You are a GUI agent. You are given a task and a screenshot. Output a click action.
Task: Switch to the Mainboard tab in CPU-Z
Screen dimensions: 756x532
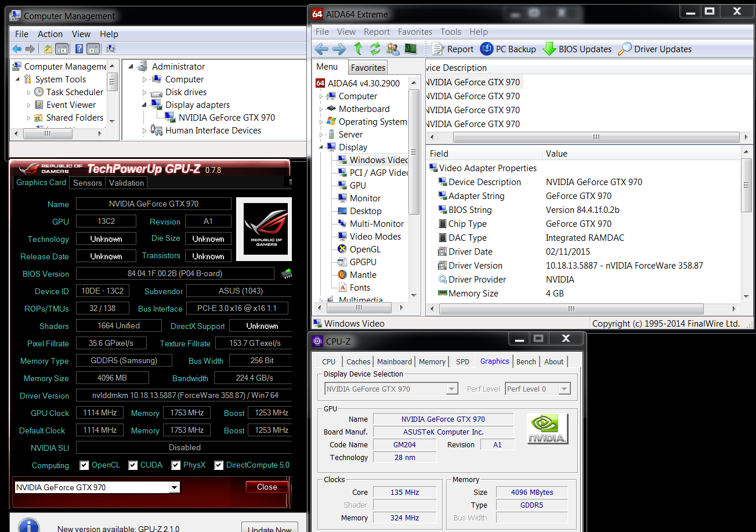[395, 361]
